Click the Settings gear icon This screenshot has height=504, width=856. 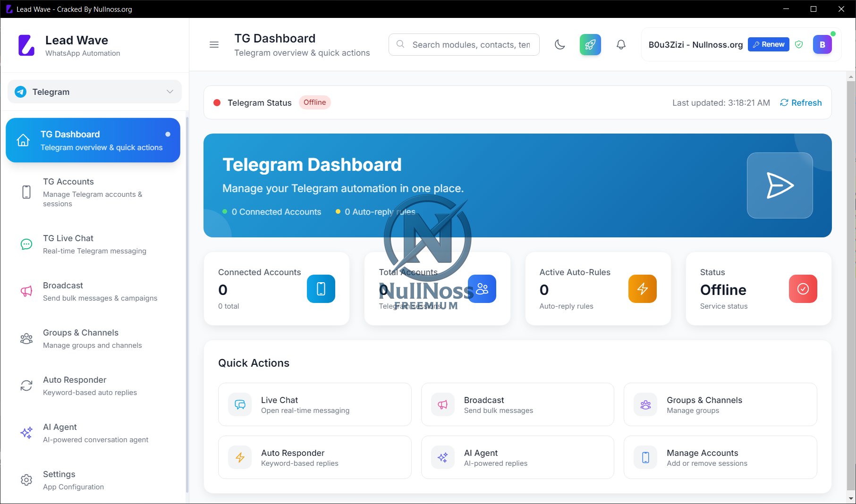pos(26,480)
